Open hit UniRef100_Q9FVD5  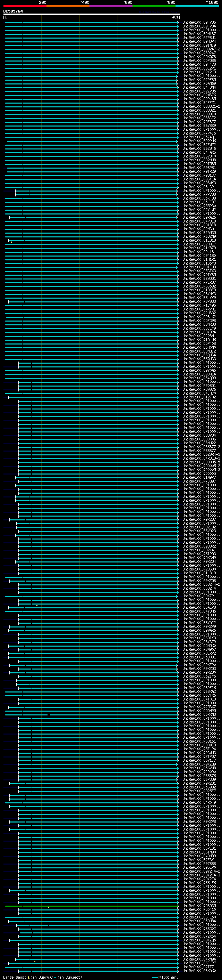(x=199, y=23)
